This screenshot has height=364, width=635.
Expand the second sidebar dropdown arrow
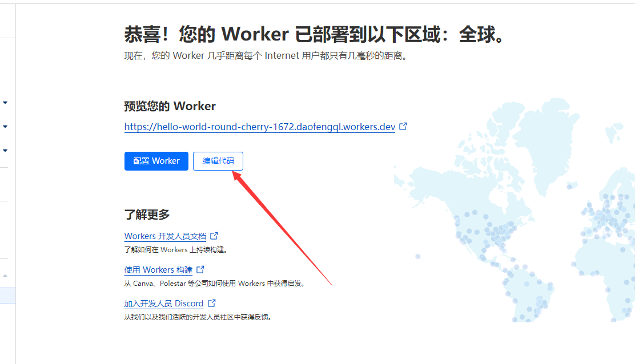coord(5,127)
